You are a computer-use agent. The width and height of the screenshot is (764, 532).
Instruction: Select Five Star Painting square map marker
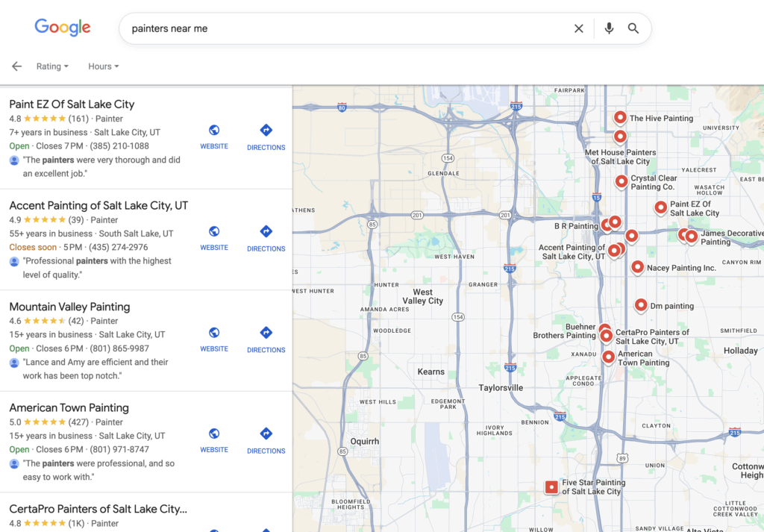(551, 487)
